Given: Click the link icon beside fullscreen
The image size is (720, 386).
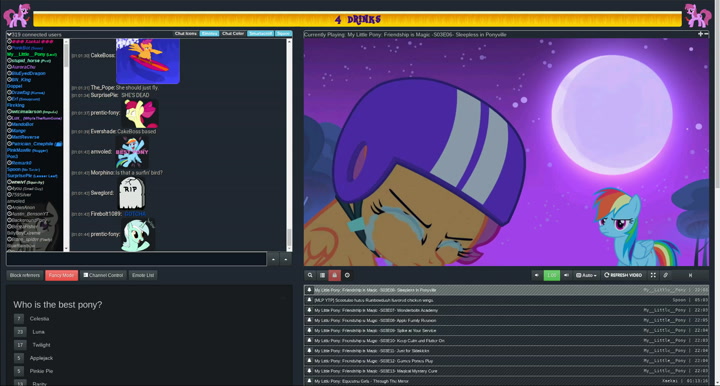Looking at the screenshot, I should point(665,275).
